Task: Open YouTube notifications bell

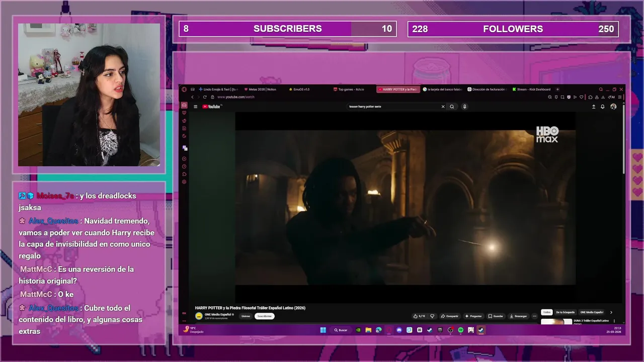Action: coord(603,107)
